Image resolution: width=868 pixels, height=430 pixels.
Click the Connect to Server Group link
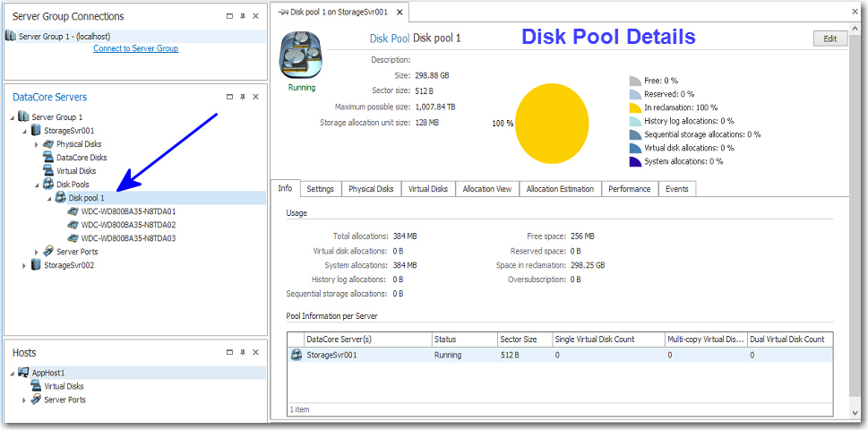coord(135,48)
